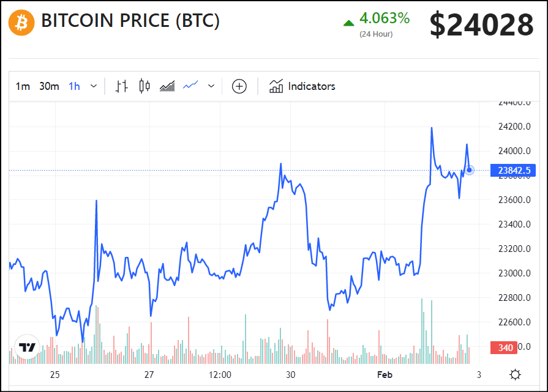548x392 pixels.
Task: Switch to the 30m time interval
Action: point(49,86)
